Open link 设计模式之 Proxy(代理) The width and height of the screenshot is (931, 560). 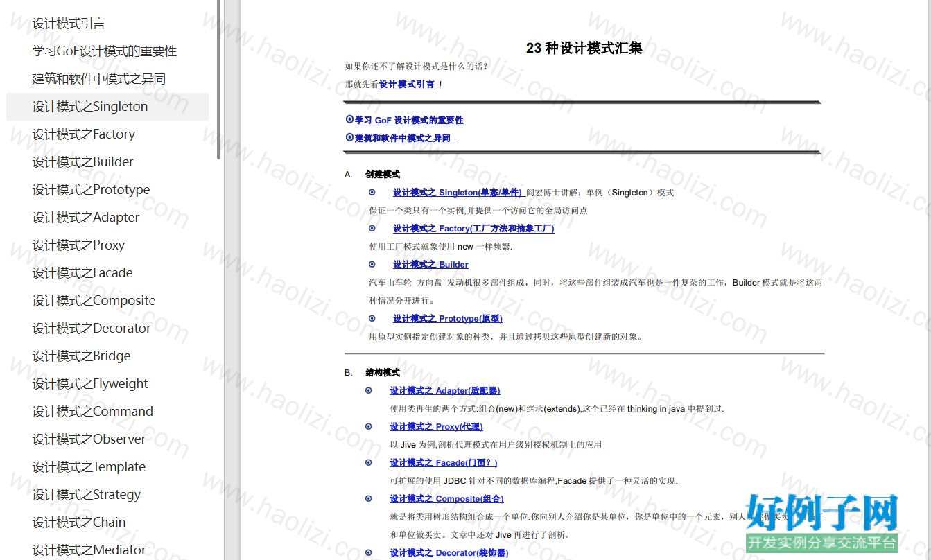tap(436, 426)
